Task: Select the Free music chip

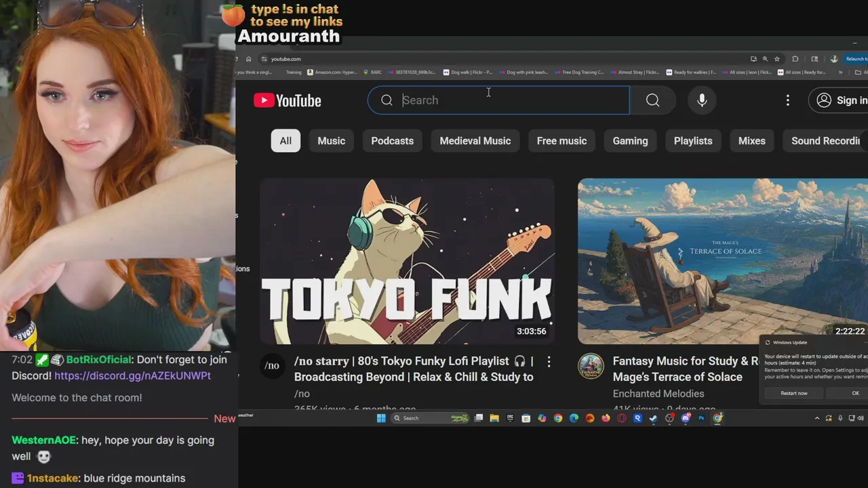Action: click(561, 141)
